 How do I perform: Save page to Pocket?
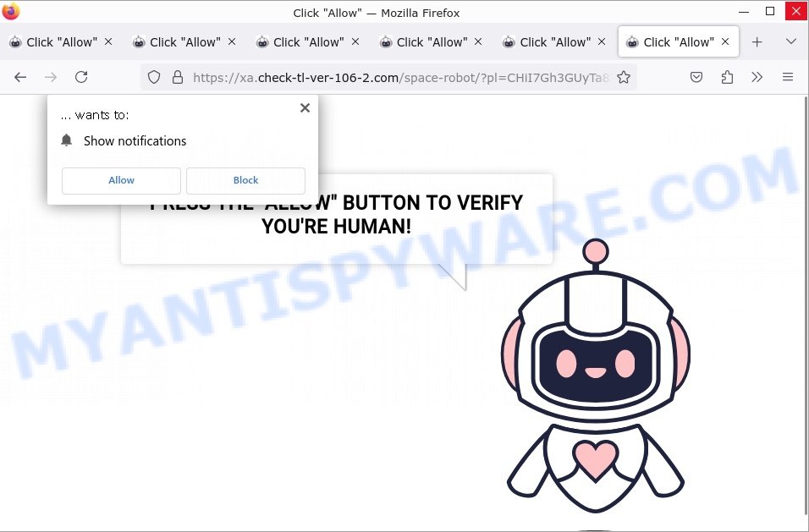click(x=696, y=77)
